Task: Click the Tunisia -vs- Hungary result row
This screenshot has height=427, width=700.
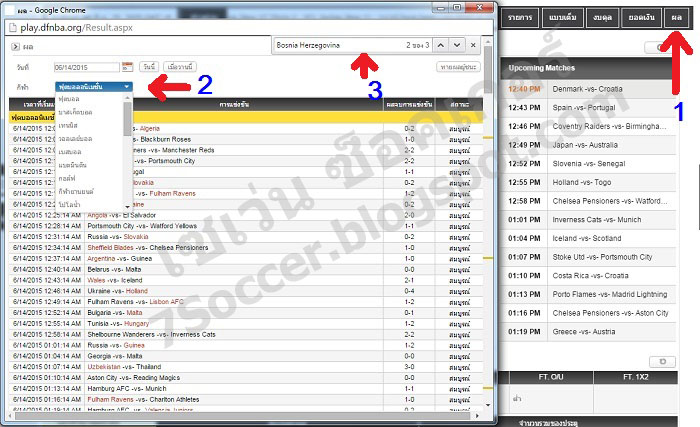Action: pos(246,324)
